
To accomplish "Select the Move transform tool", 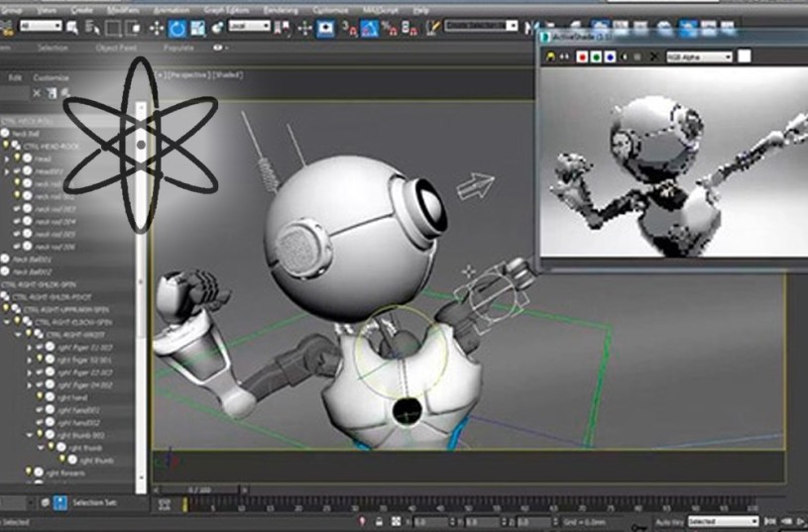I will 156,27.
